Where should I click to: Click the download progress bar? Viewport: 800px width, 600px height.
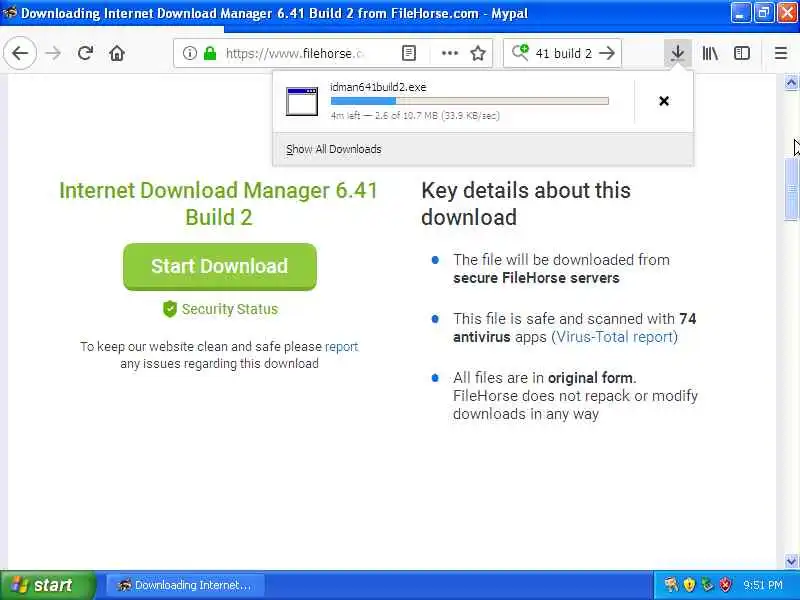pyautogui.click(x=469, y=101)
